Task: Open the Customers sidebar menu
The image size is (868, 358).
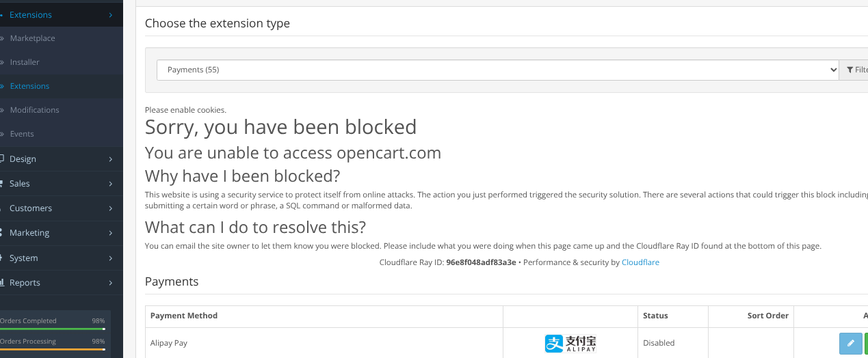Action: pos(62,208)
